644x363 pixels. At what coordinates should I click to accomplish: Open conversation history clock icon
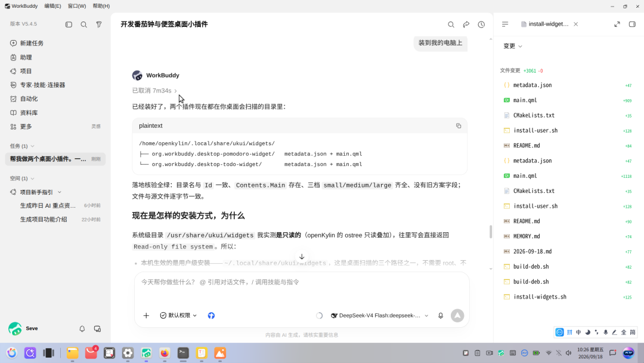tap(481, 24)
